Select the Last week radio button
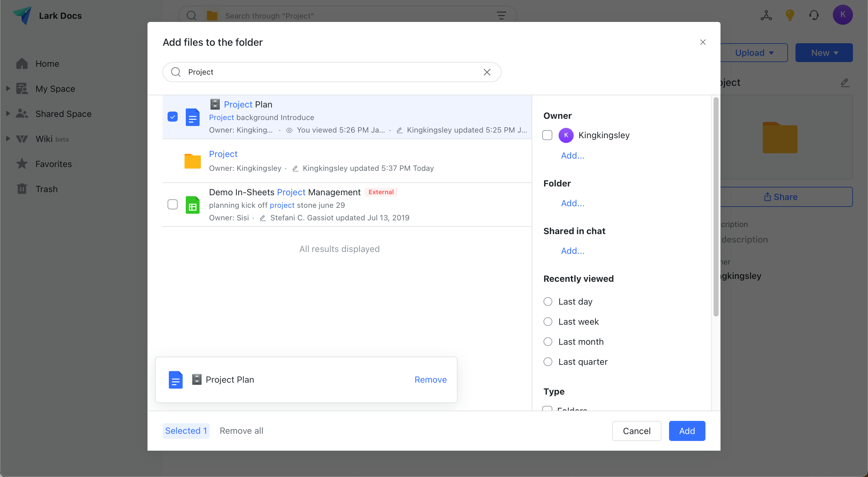Viewport: 868px width, 477px height. click(548, 322)
